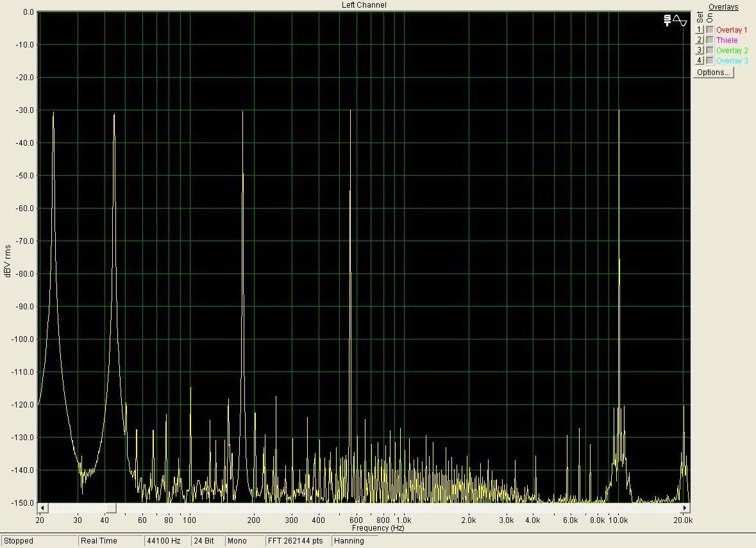Click the sine wave icon on the plot
This screenshot has width=756, height=548.
point(680,21)
